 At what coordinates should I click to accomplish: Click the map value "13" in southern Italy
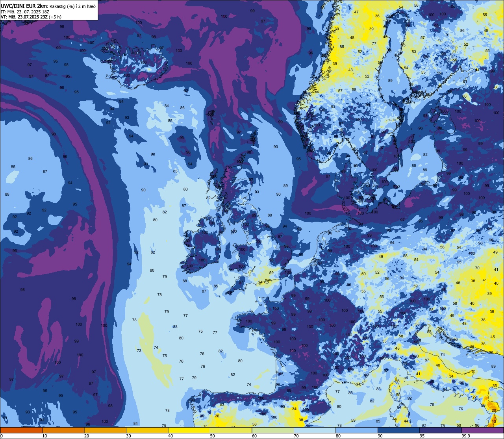click(494, 422)
